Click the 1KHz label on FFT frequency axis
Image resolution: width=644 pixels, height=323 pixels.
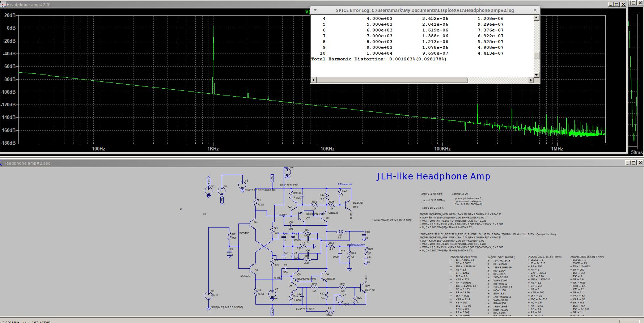[213, 149]
